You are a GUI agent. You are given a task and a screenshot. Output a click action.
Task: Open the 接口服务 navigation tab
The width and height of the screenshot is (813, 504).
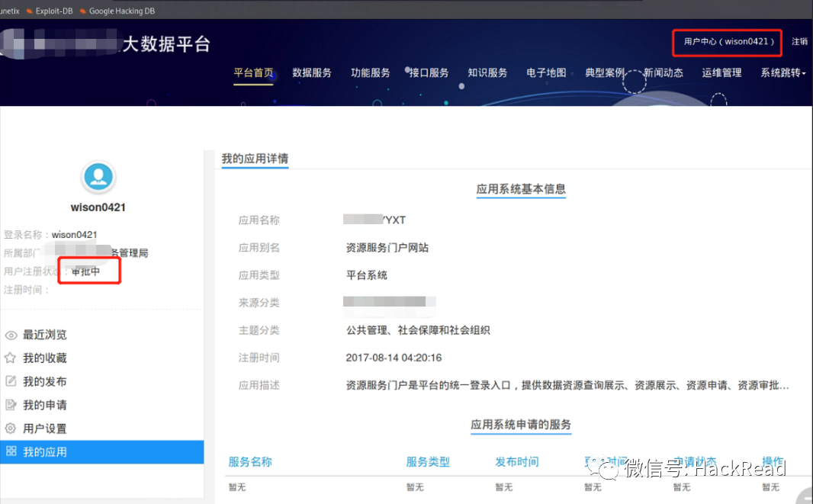(x=429, y=72)
